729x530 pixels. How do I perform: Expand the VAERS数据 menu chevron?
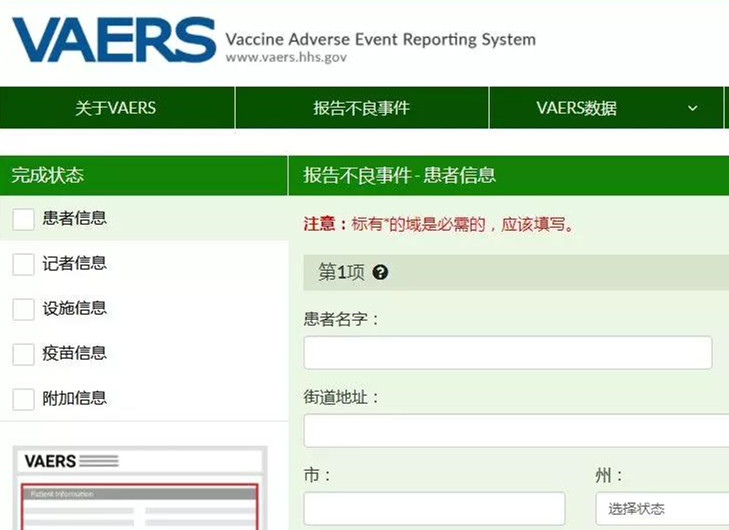click(x=692, y=108)
